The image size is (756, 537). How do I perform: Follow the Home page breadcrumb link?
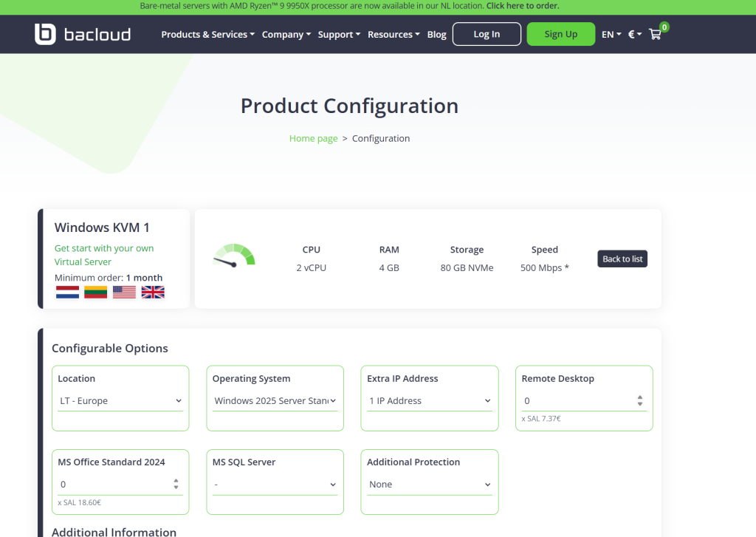tap(313, 138)
